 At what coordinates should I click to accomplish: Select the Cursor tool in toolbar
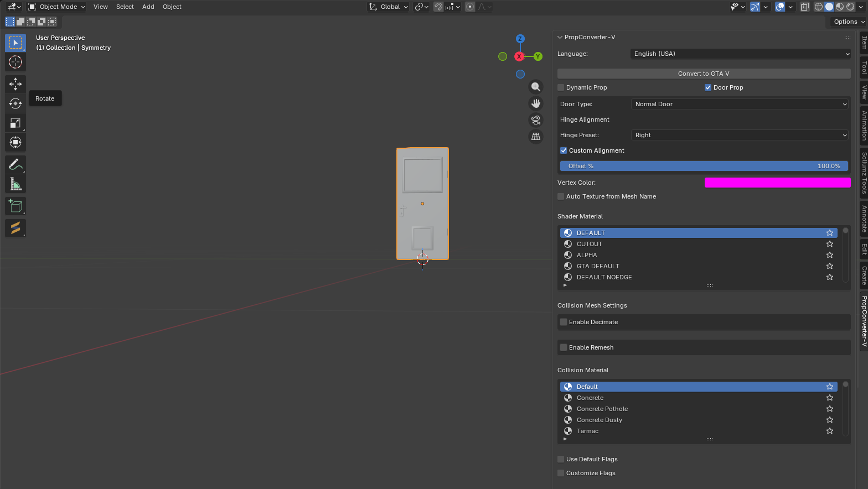(15, 62)
